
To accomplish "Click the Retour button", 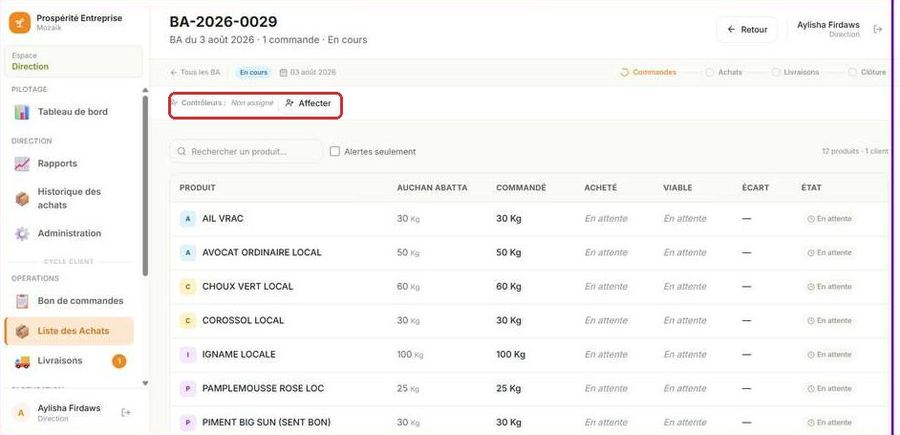I will pos(747,29).
